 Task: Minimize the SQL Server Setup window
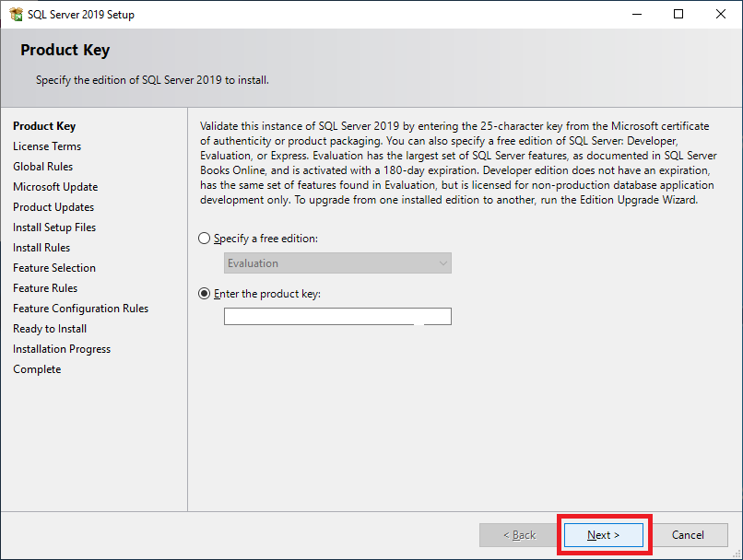pyautogui.click(x=636, y=15)
